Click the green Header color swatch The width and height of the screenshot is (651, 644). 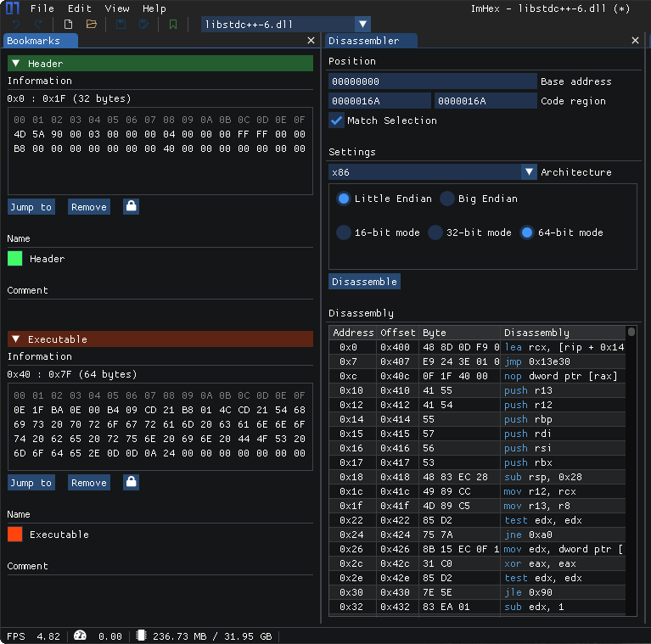coord(14,259)
